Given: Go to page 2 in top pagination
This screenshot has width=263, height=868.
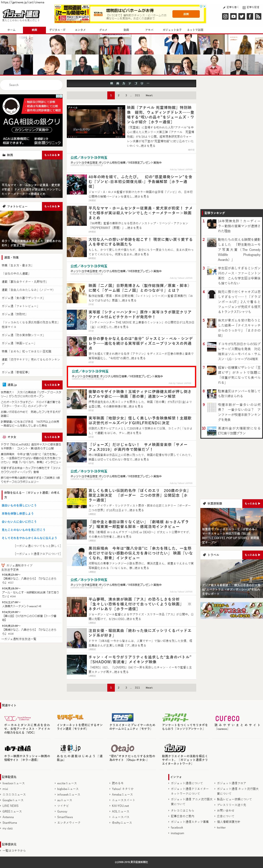Looking at the screenshot, I should pos(118,95).
